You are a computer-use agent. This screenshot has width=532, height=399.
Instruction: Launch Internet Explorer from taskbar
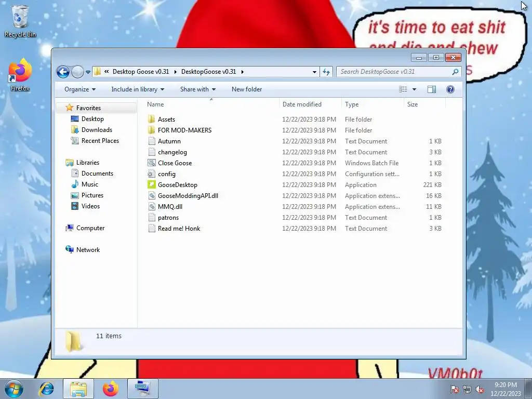click(46, 389)
